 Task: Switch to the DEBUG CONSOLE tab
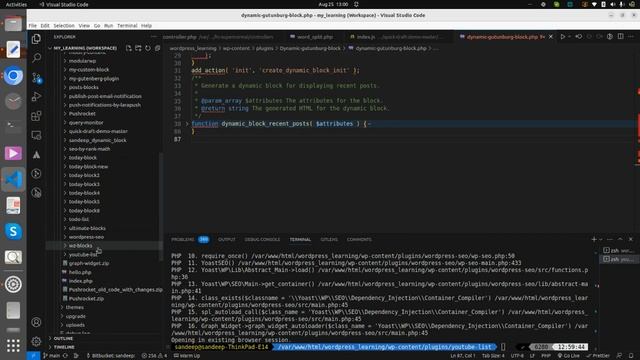click(262, 240)
